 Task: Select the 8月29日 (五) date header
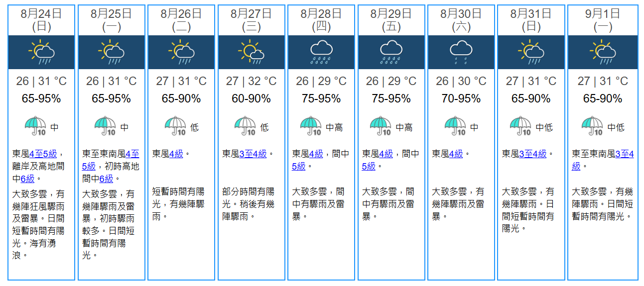point(391,20)
